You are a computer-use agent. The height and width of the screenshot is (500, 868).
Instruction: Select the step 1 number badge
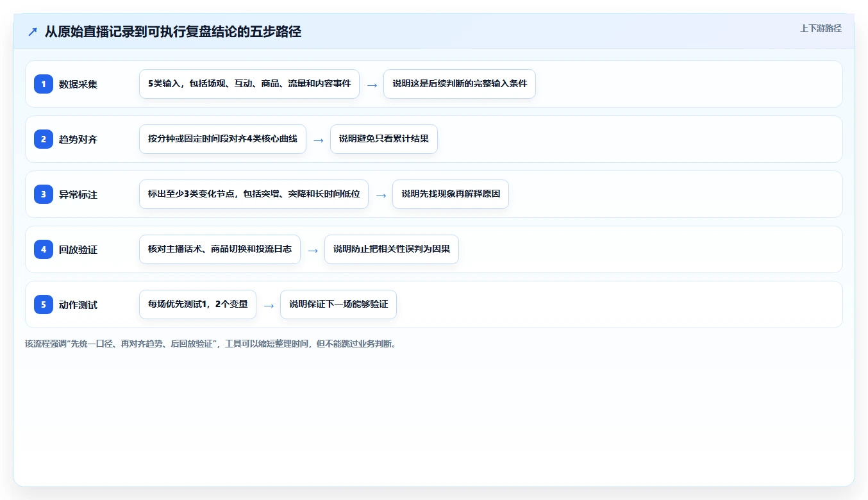tap(44, 84)
